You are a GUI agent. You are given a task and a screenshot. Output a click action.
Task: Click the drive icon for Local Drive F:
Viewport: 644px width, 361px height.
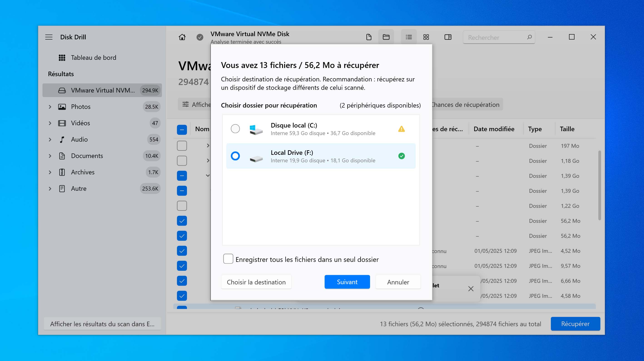(x=256, y=159)
